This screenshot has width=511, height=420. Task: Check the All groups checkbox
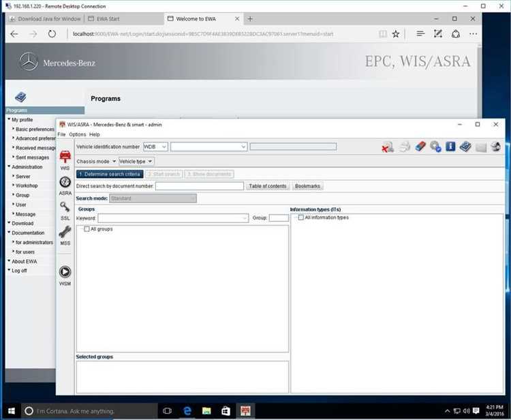pyautogui.click(x=87, y=229)
